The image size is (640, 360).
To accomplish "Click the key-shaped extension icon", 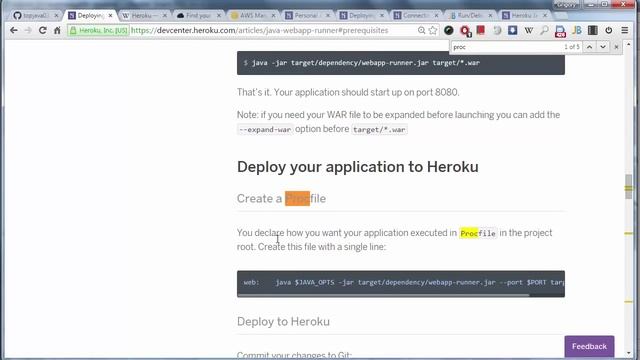I will [x=544, y=30].
